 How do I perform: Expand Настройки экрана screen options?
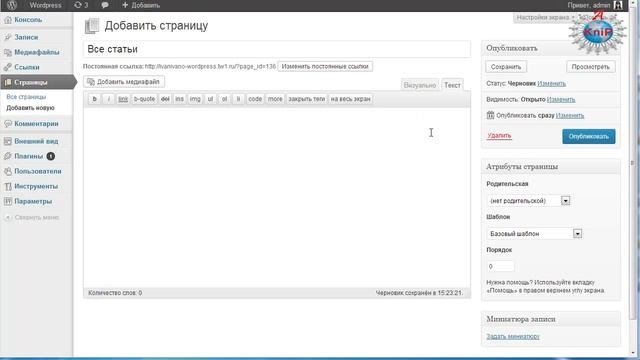point(545,18)
